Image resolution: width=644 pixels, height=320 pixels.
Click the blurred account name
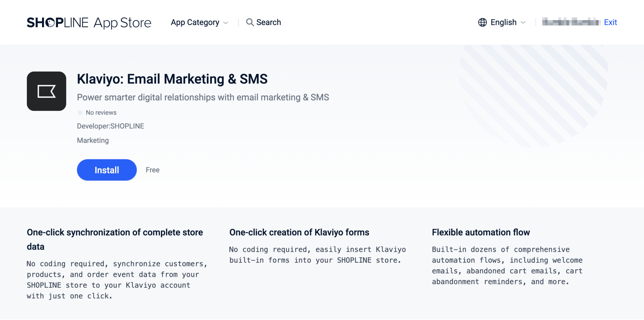pos(571,22)
